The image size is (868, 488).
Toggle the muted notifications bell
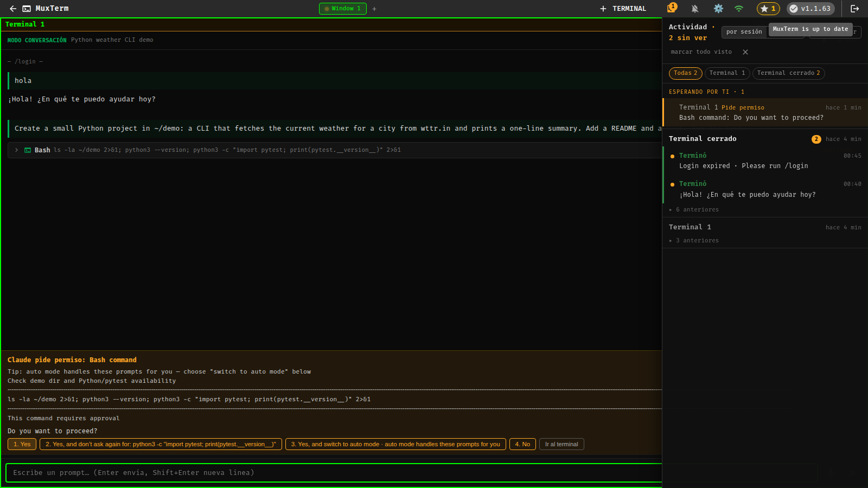(695, 9)
